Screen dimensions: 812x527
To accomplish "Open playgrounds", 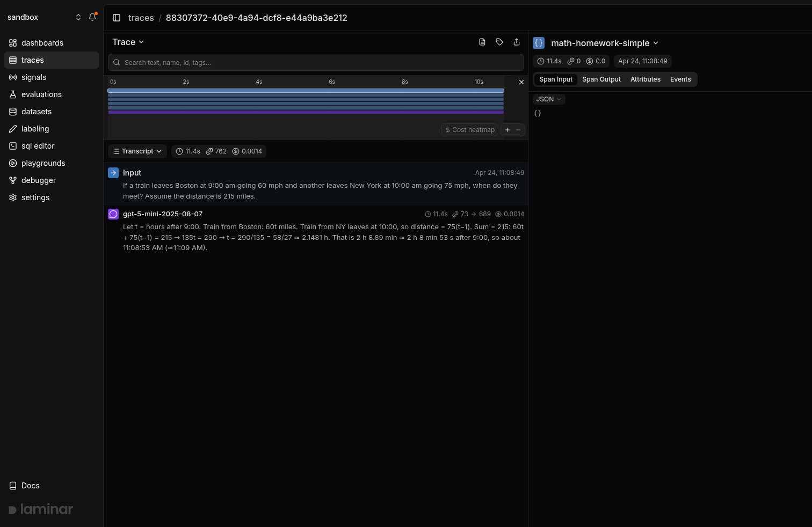I will [x=52, y=163].
